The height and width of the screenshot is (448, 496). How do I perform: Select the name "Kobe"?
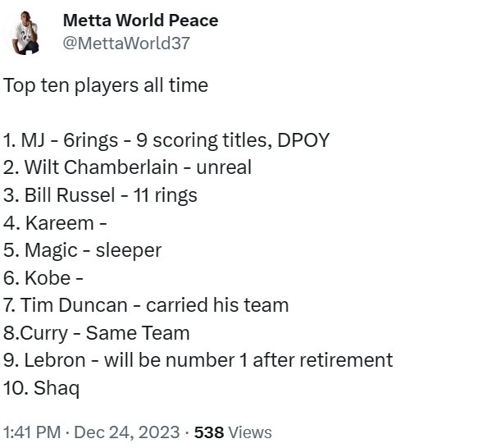pyautogui.click(x=48, y=278)
